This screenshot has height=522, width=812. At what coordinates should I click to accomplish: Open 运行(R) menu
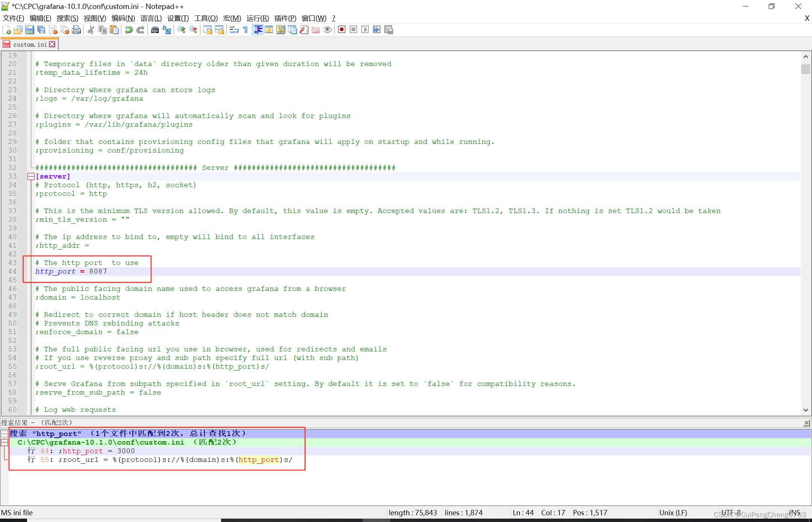pos(258,18)
